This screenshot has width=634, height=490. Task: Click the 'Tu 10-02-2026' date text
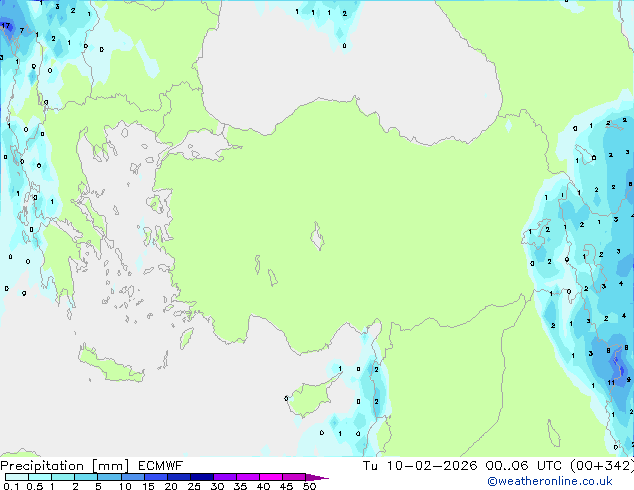click(420, 466)
